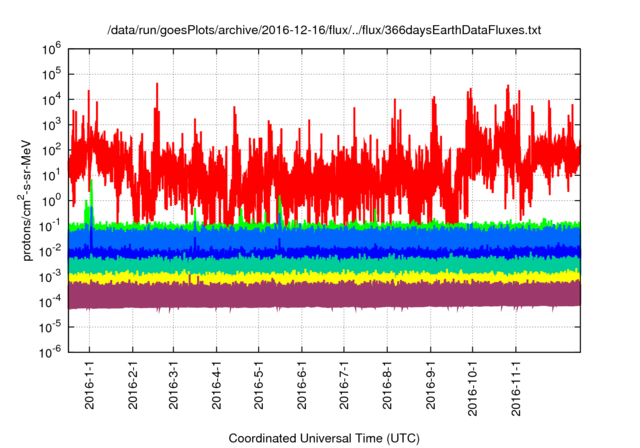Click the plot title file path text

[x=324, y=30]
